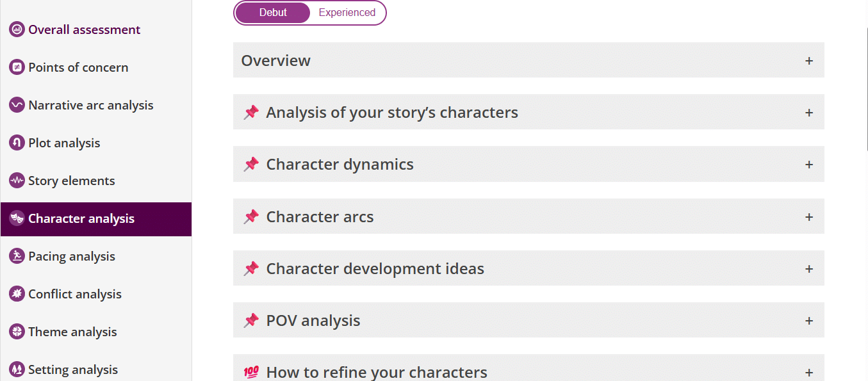This screenshot has width=868, height=381.
Task: Click the 100 emoji beside How to refine
Action: click(251, 372)
